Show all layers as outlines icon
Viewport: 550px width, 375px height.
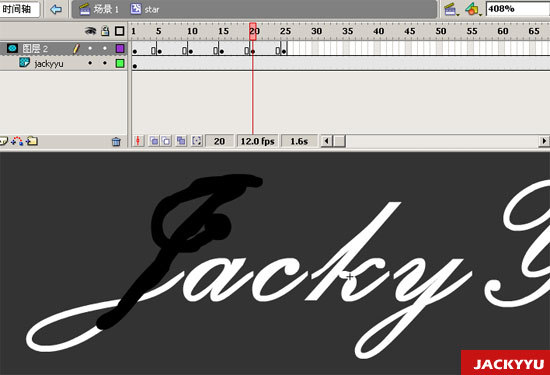pos(120,31)
